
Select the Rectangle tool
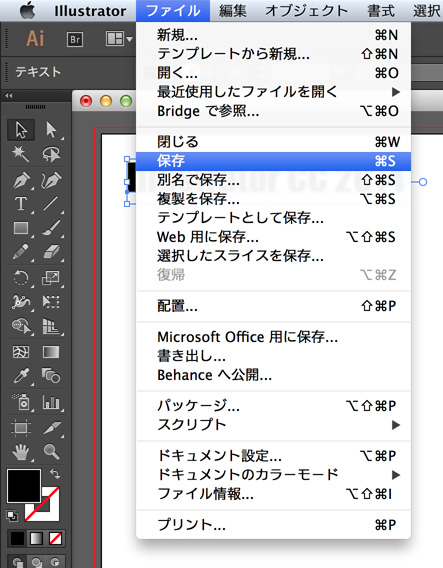pyautogui.click(x=21, y=228)
